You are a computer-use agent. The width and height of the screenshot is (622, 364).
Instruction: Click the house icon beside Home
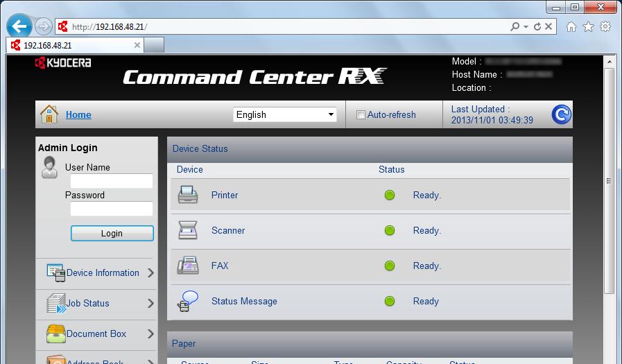tap(49, 114)
